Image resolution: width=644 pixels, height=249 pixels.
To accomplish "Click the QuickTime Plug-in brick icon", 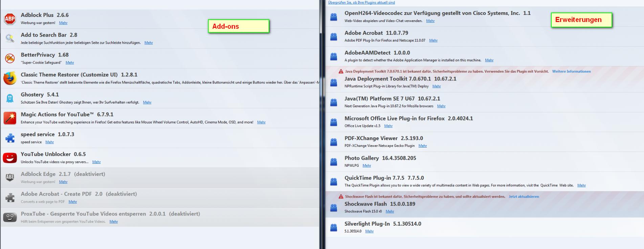I will coord(334,181).
